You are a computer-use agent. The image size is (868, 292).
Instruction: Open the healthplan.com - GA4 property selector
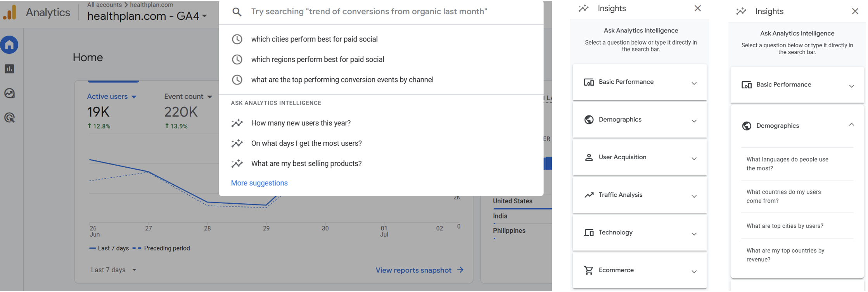[x=147, y=16]
